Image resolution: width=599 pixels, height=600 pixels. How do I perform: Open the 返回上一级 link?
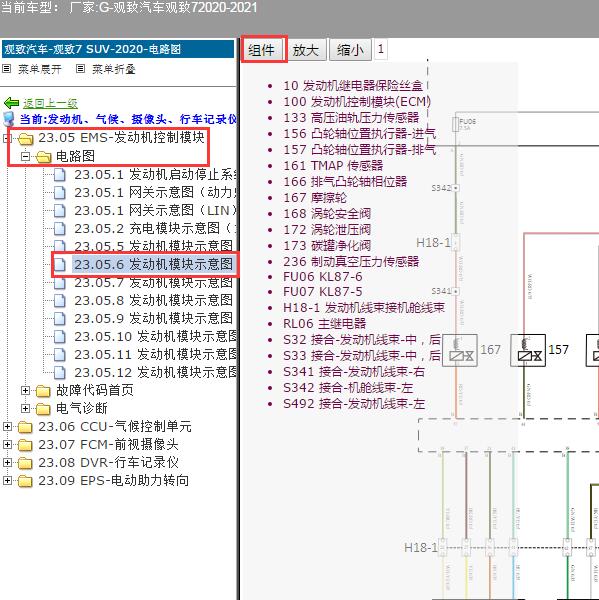(x=50, y=103)
